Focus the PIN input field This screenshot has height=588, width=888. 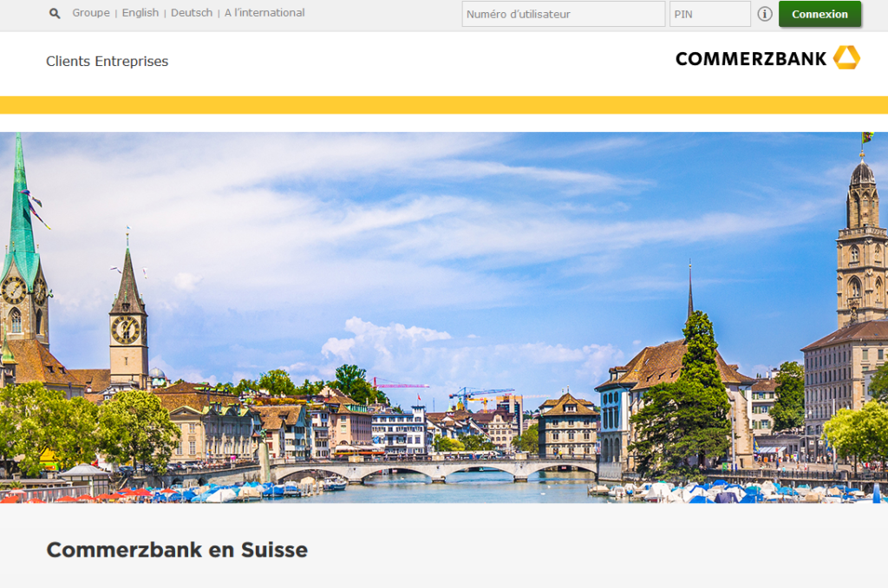(710, 14)
